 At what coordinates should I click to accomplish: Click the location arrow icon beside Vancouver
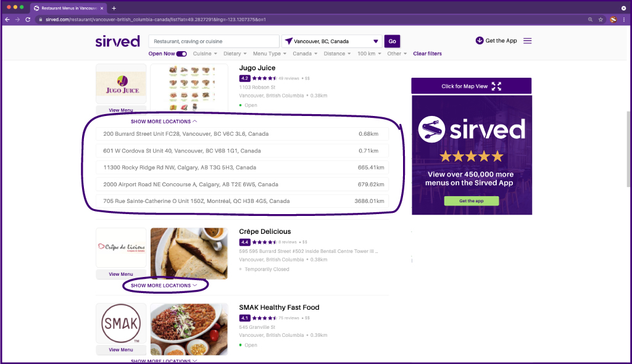pos(289,41)
